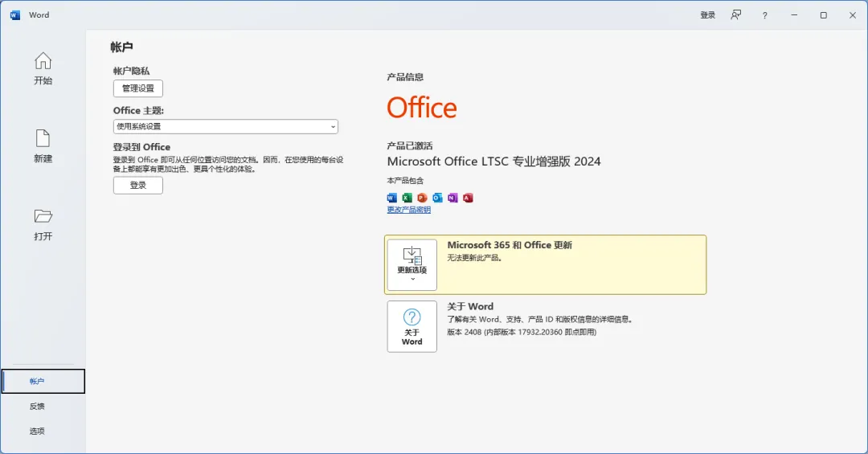Open the 关于 Word about button
The image size is (868, 454).
coord(411,327)
